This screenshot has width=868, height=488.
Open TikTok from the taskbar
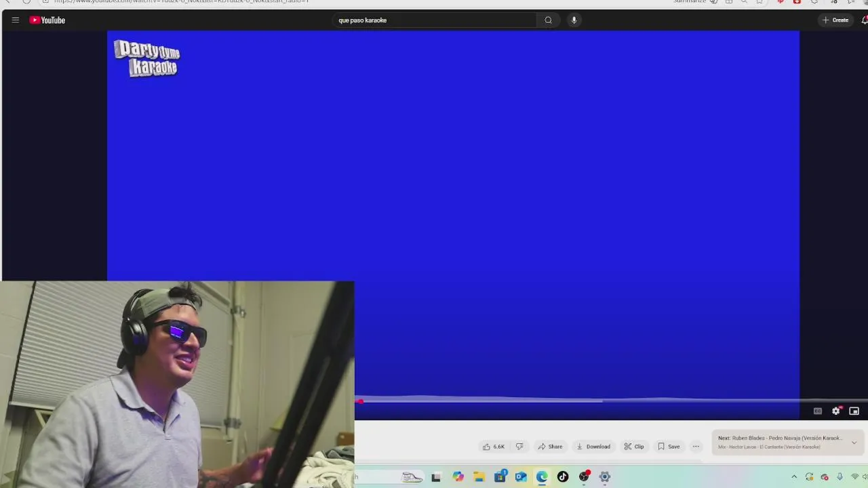click(563, 477)
